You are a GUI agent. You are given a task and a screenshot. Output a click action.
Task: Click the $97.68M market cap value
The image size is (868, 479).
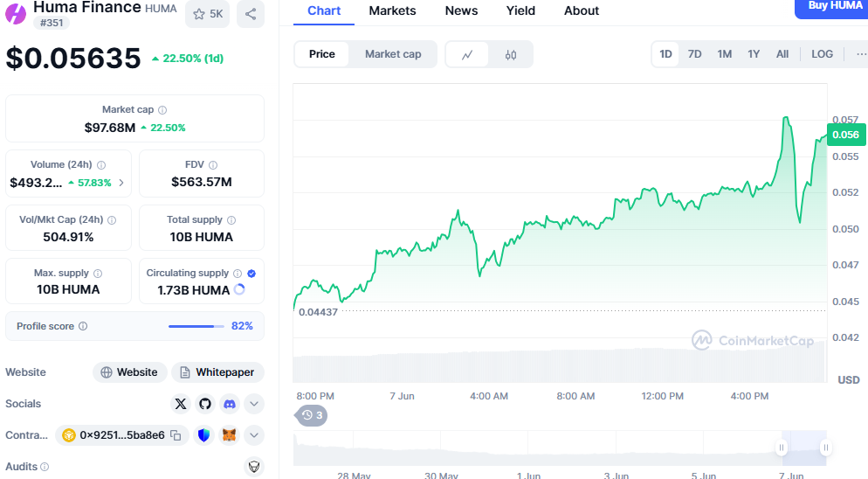click(x=110, y=128)
